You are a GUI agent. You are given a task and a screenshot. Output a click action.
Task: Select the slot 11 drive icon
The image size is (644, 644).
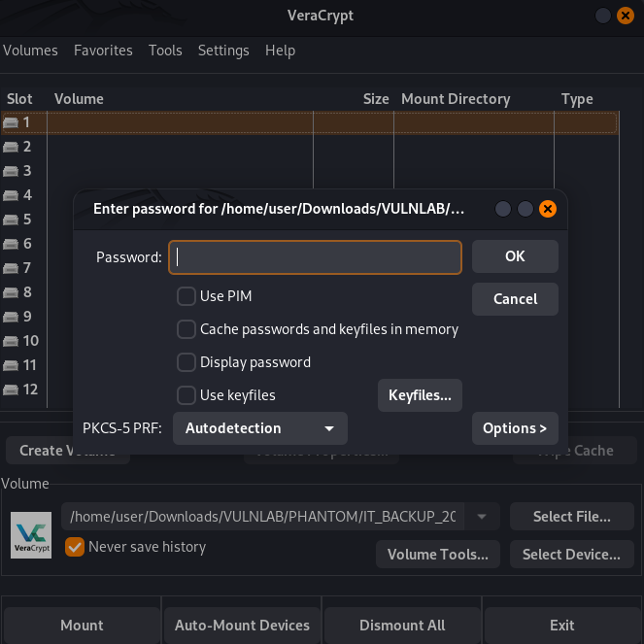tap(11, 365)
